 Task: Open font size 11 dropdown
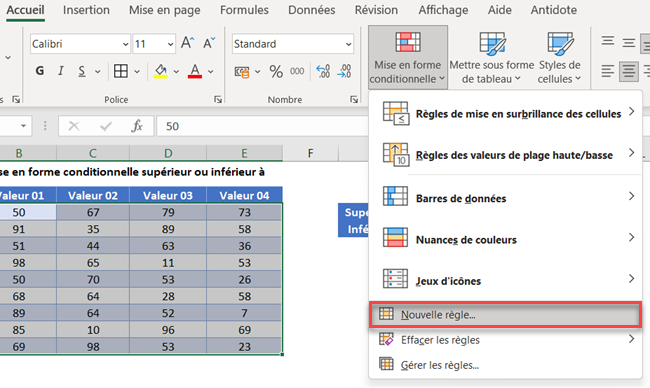point(170,44)
